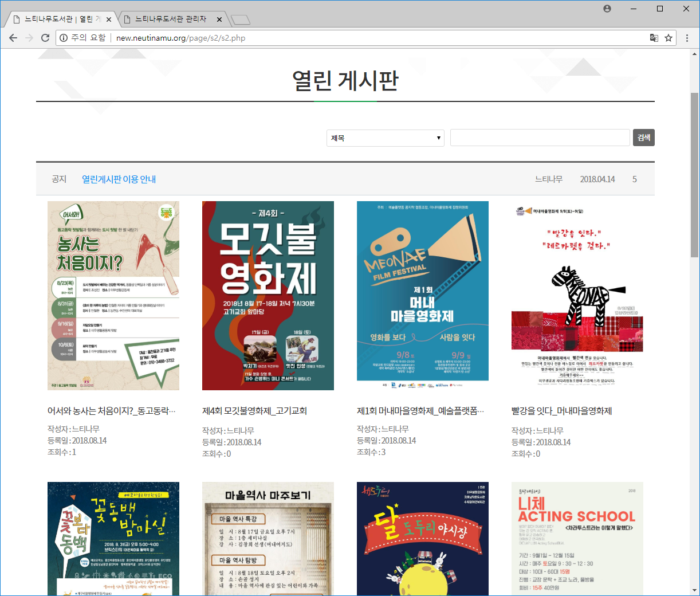Close the 느티나무도서관 관리자 tab
This screenshot has width=700, height=596.
click(x=219, y=19)
